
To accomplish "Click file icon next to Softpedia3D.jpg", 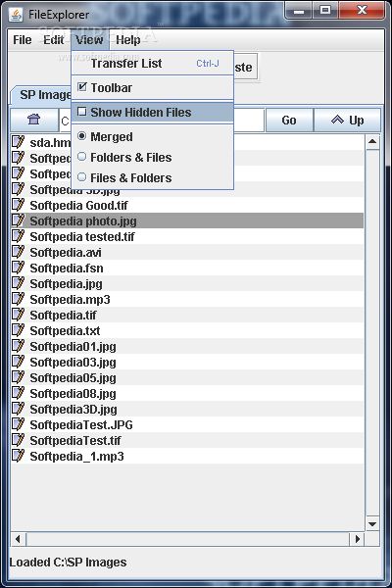I will tap(18, 409).
